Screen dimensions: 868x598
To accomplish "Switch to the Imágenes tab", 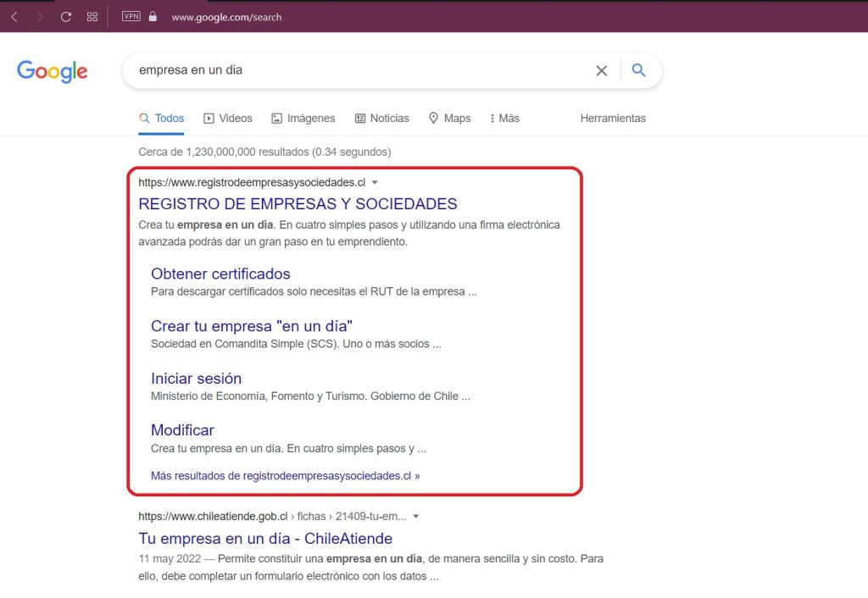I will (x=303, y=119).
